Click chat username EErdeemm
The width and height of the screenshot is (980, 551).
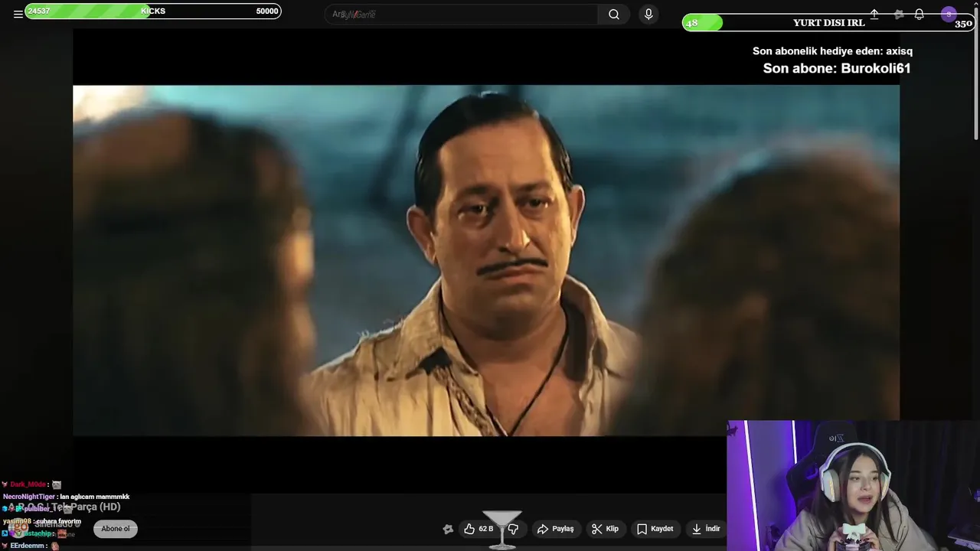coord(28,546)
